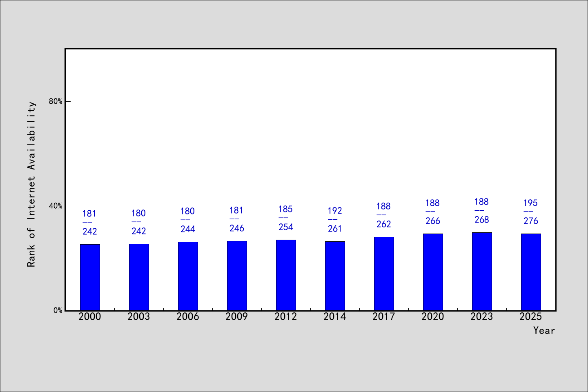
Task: Click the 40% y-axis tick label
Action: click(56, 206)
